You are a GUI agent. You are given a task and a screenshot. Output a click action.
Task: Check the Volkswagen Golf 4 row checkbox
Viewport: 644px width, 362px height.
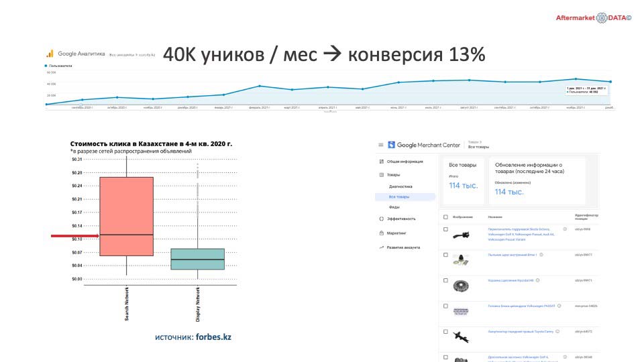445,357
